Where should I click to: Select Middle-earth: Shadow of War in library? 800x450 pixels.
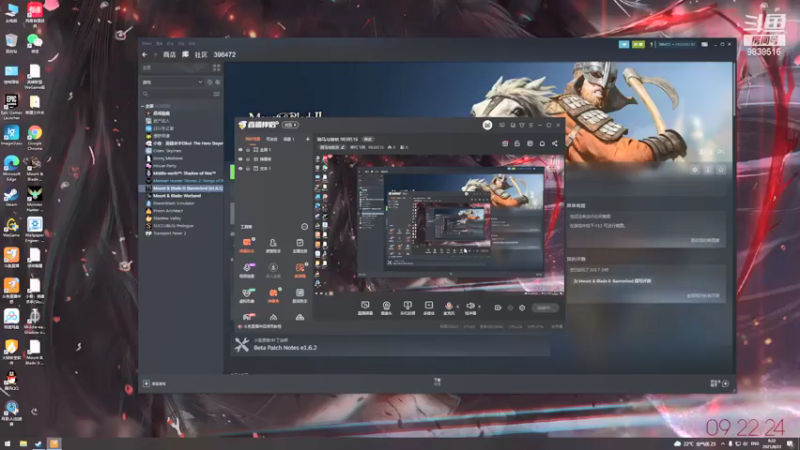[184, 173]
